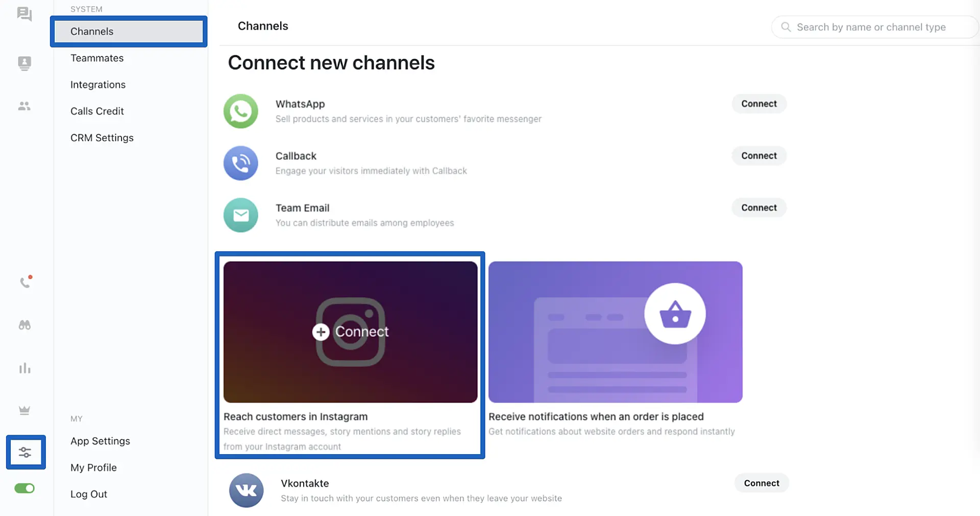Open the settings sliders icon
Viewport: 980px width, 516px height.
(x=25, y=452)
